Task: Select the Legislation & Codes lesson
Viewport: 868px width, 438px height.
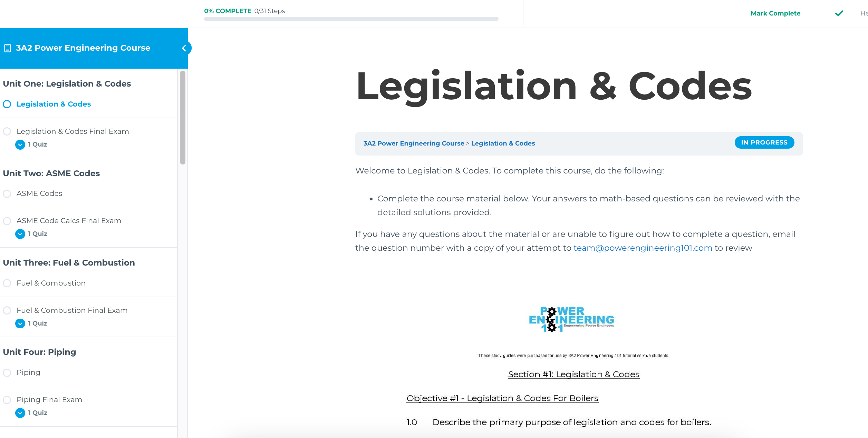Action: tap(54, 104)
